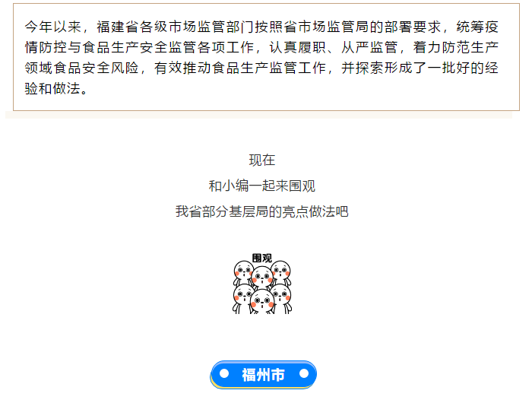Click the 围观 caption above the cartoon sticker
Screen dimensions: 532x403
262,258
